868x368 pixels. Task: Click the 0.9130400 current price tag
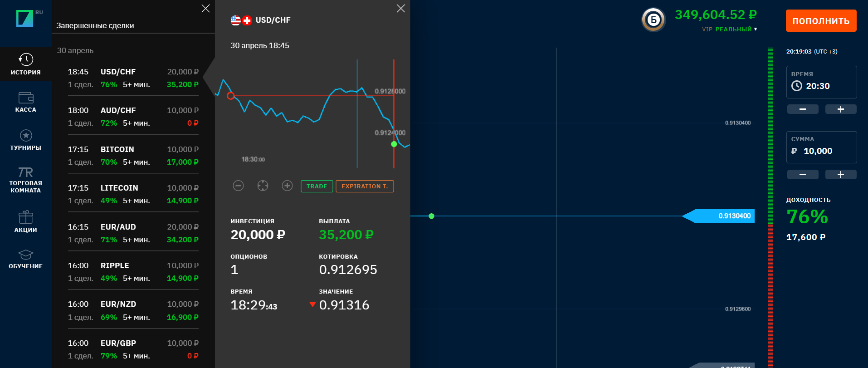[x=719, y=216]
